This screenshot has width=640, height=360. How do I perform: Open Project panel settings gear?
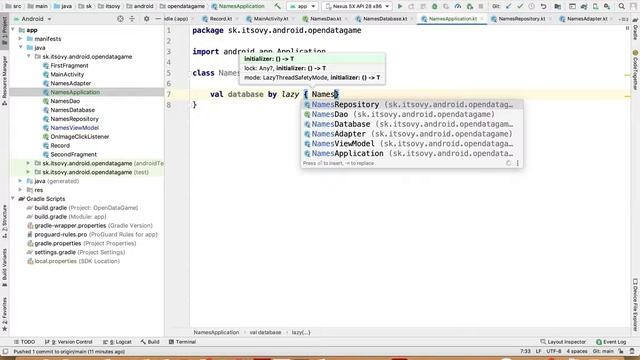(x=146, y=19)
